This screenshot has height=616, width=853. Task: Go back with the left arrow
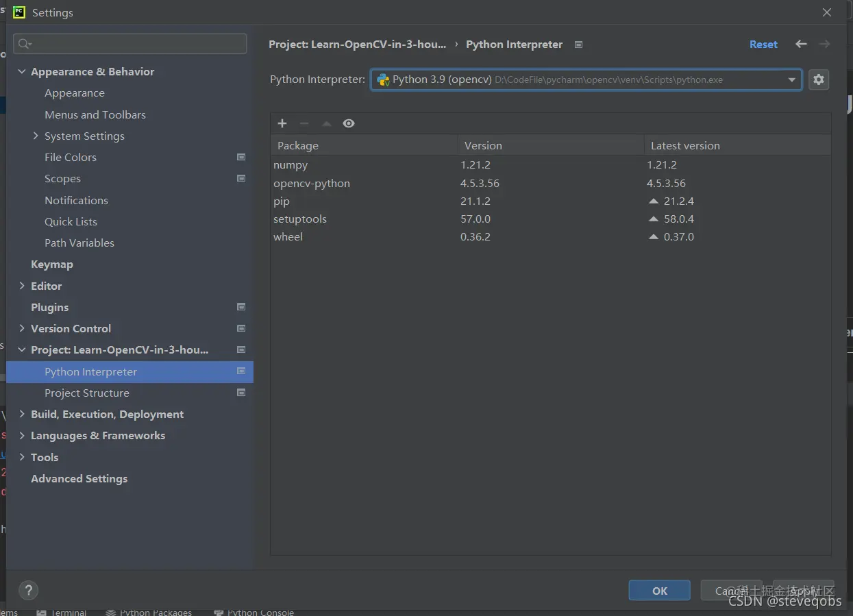(x=801, y=44)
